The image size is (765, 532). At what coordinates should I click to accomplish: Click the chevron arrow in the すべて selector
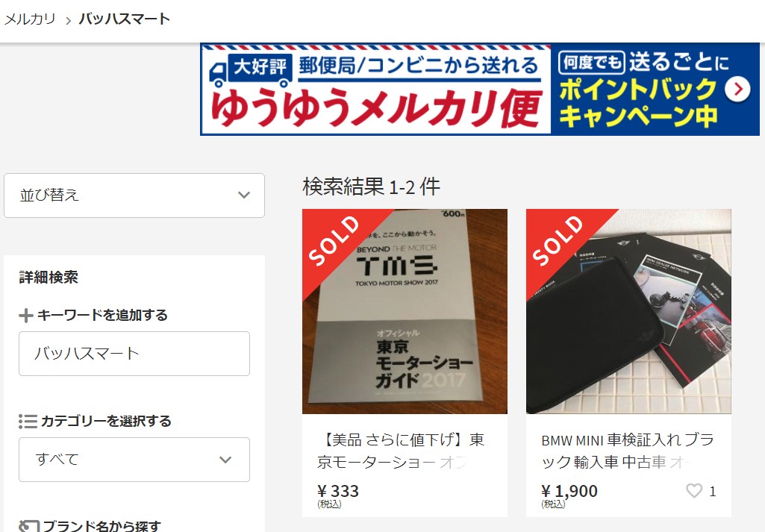tap(225, 460)
